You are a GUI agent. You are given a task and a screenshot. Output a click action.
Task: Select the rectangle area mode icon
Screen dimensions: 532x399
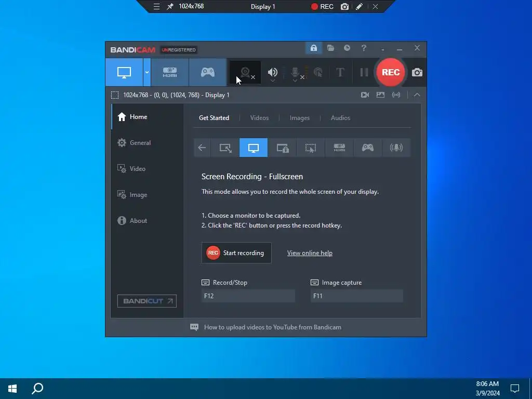pos(225,148)
